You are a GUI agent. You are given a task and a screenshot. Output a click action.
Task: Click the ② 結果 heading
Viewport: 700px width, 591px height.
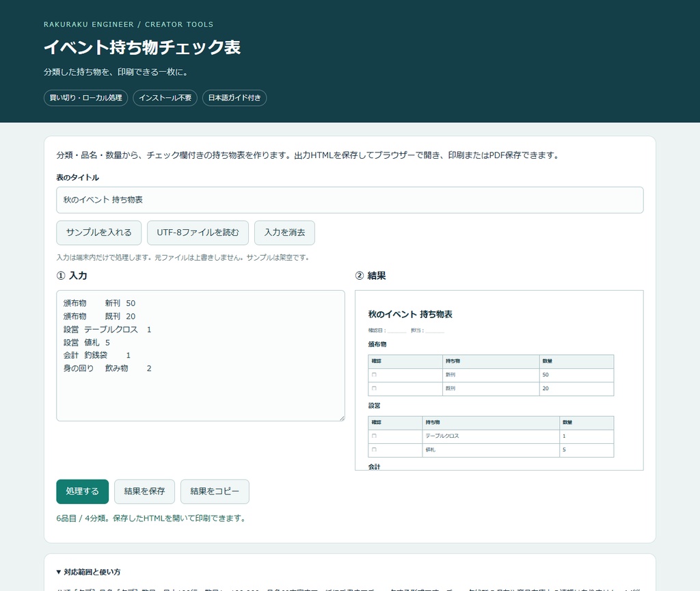tap(371, 276)
